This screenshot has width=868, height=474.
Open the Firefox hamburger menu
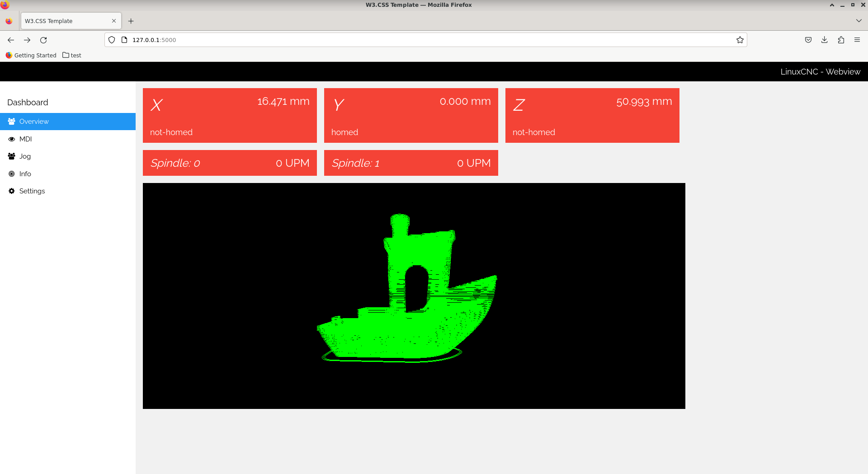pos(857,40)
